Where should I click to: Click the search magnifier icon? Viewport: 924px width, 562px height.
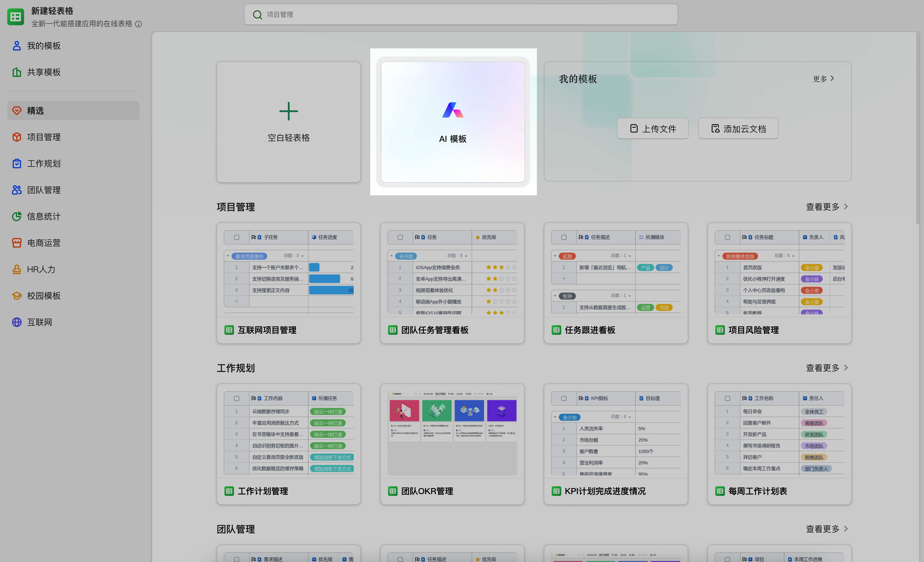[x=257, y=15]
